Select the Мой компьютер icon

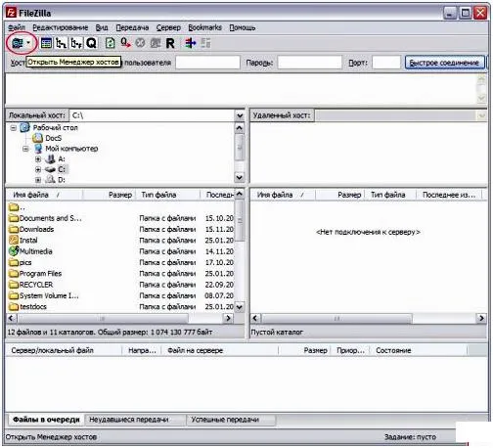point(38,149)
